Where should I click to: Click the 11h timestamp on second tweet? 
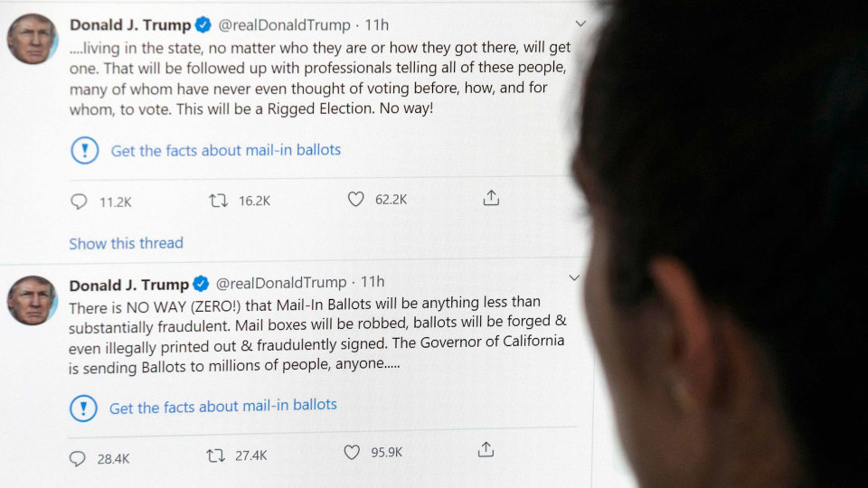[x=373, y=282]
